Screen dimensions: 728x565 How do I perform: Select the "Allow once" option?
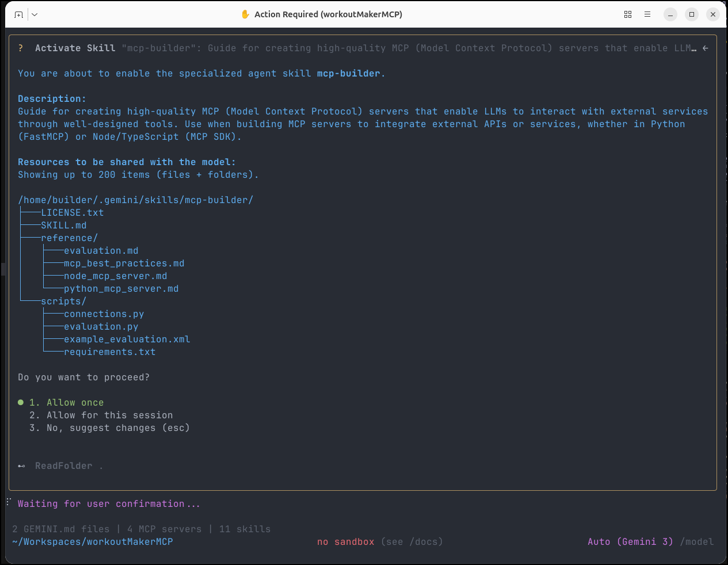(75, 403)
